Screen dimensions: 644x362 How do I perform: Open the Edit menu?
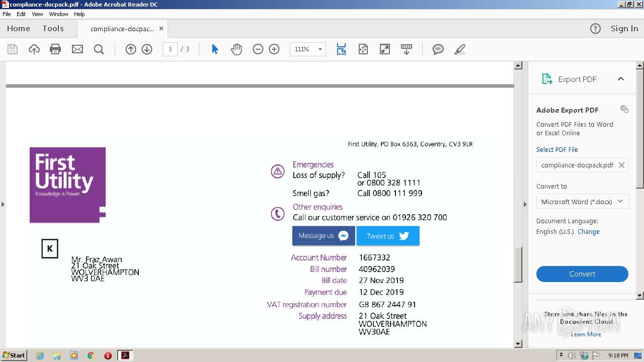(x=21, y=14)
